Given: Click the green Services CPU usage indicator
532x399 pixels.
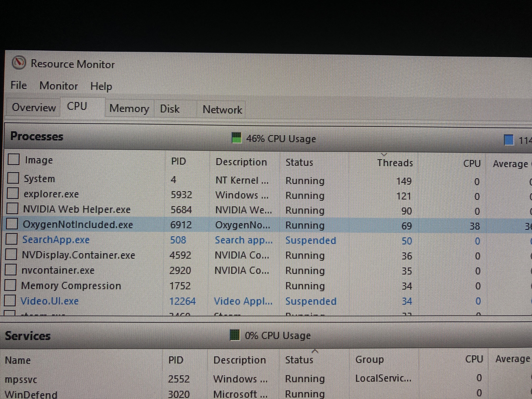Looking at the screenshot, I should [x=235, y=335].
